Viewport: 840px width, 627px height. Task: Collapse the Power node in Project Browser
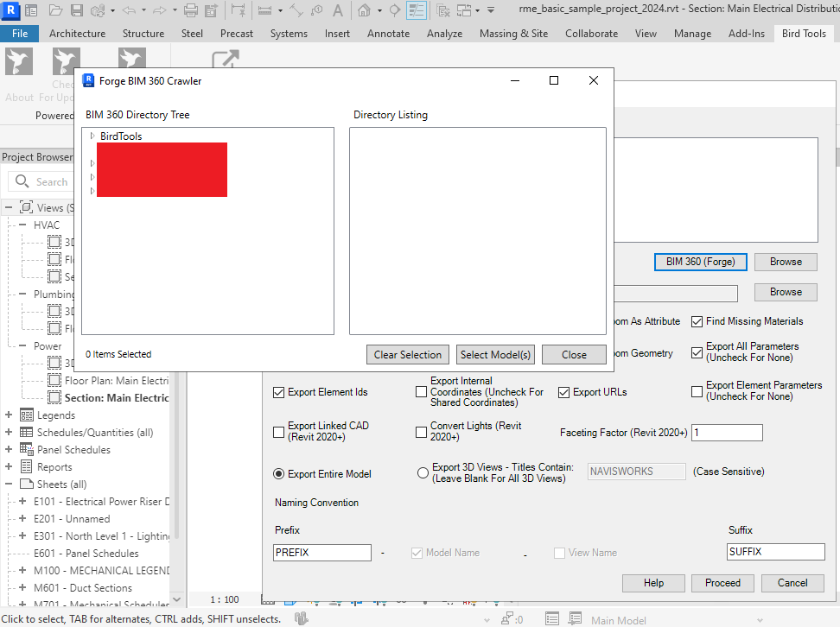coord(22,346)
